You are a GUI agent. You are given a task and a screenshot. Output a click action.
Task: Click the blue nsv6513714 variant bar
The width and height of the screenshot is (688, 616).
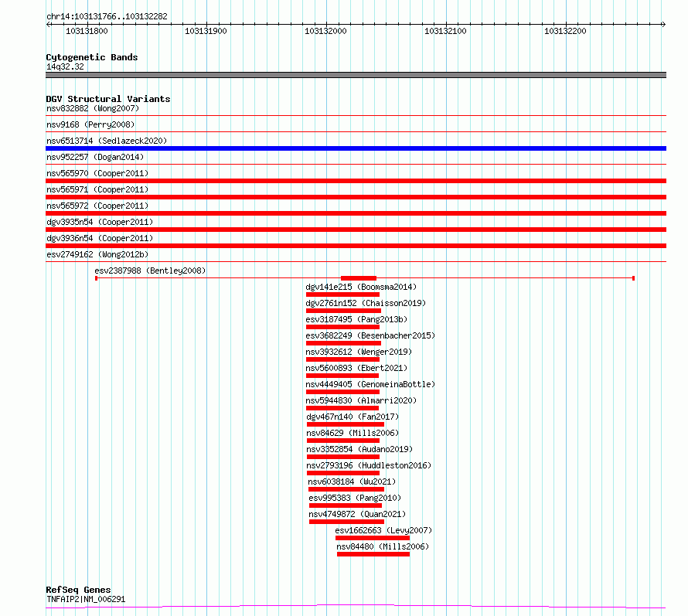coord(356,148)
